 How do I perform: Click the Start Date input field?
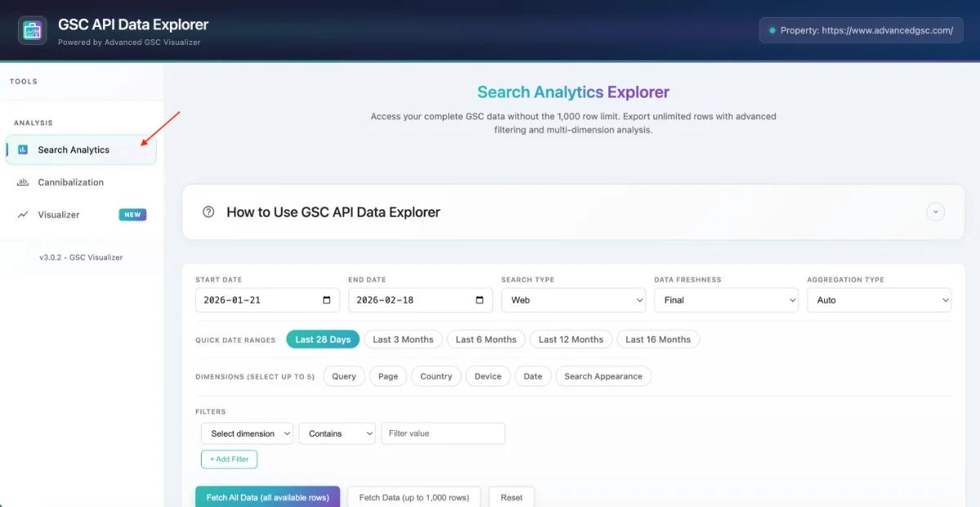pos(267,300)
